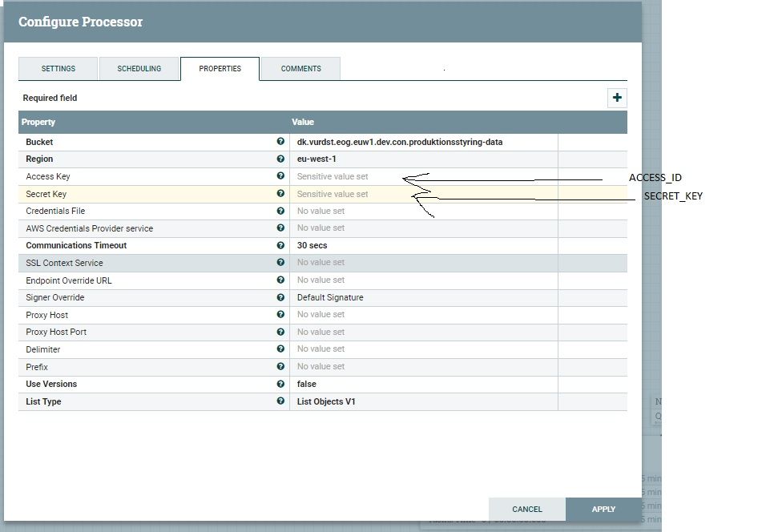
Task: Click help icon for Credentials File
Action: pos(280,211)
